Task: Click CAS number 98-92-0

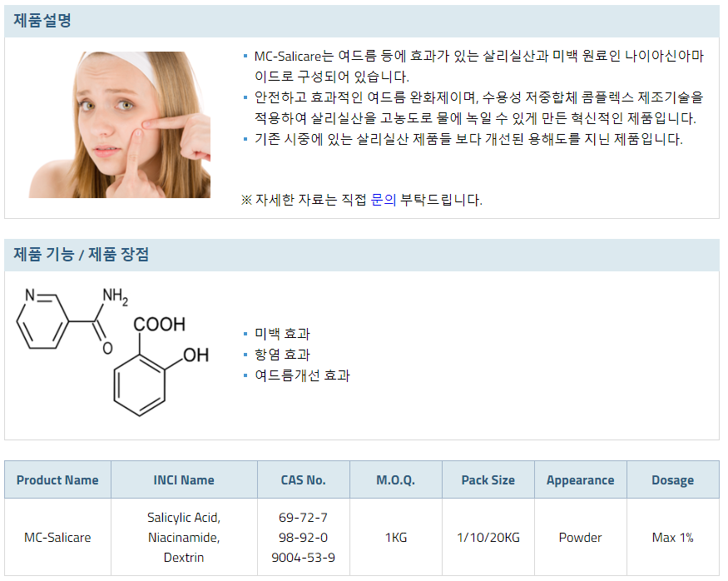Action: [303, 538]
